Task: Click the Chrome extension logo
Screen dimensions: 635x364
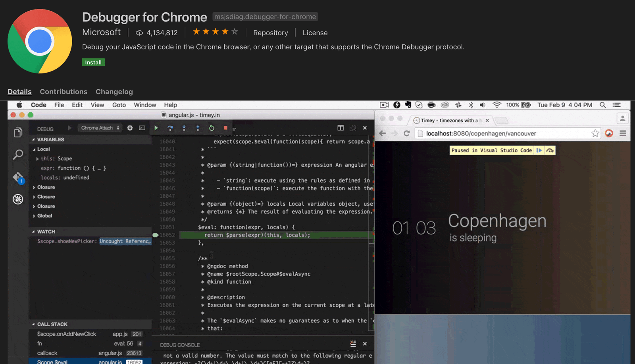Action: tap(40, 41)
